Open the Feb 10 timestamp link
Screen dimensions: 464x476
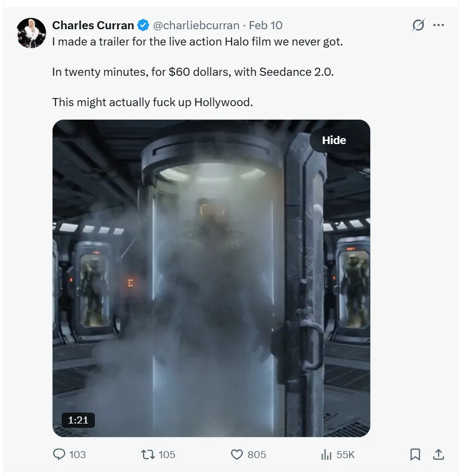[x=266, y=25]
